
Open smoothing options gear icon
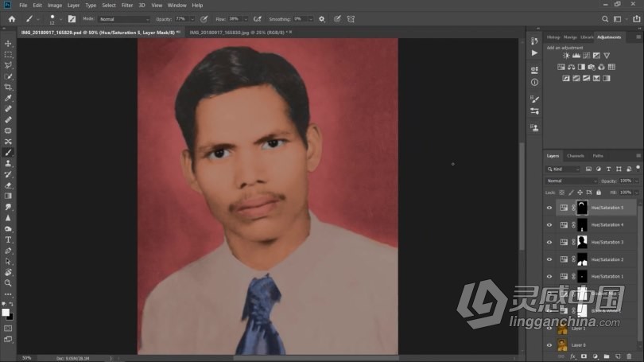(321, 19)
